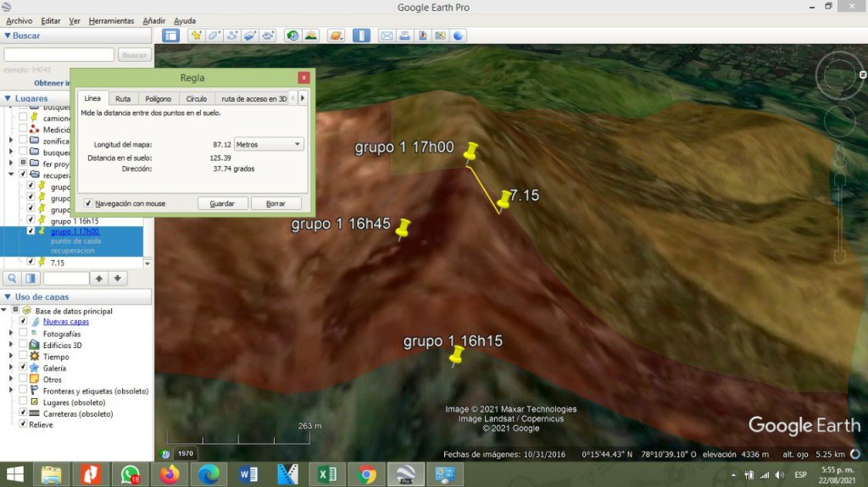Viewport: 868px width, 487px height.
Task: Switch to planet view with Saturn icon
Action: click(x=336, y=36)
